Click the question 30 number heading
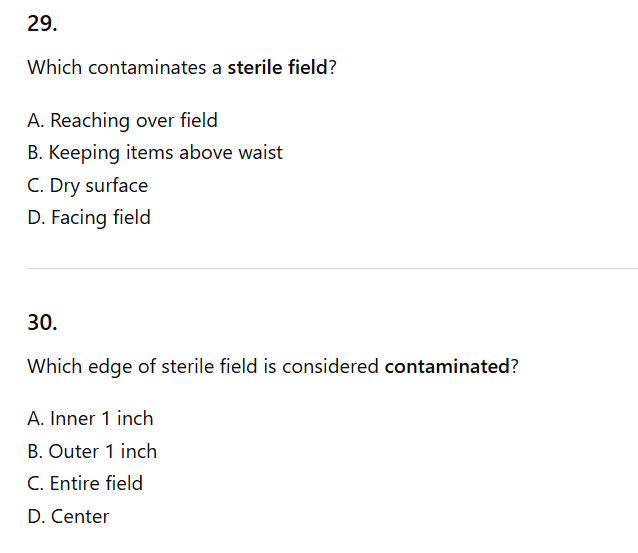The width and height of the screenshot is (638, 553). (42, 322)
